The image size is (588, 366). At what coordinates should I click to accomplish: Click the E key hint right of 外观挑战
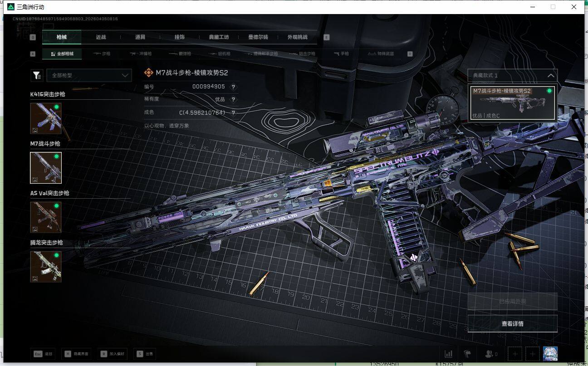[x=326, y=38]
